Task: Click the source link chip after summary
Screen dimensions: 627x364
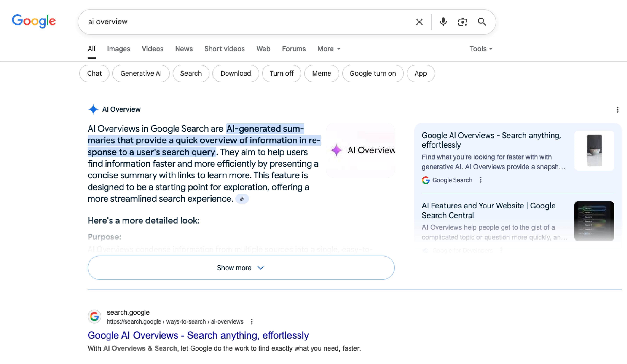Action: pos(242,199)
